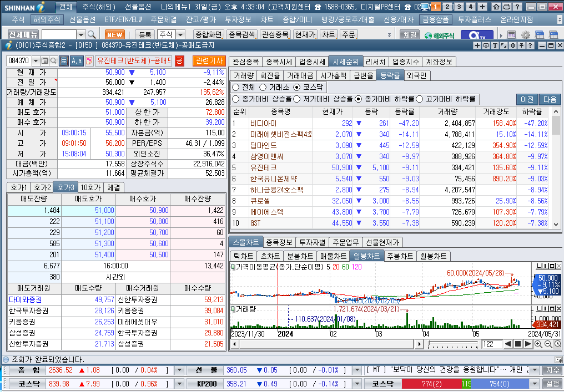Select 고가대비 하락률 radio option

tap(420, 99)
